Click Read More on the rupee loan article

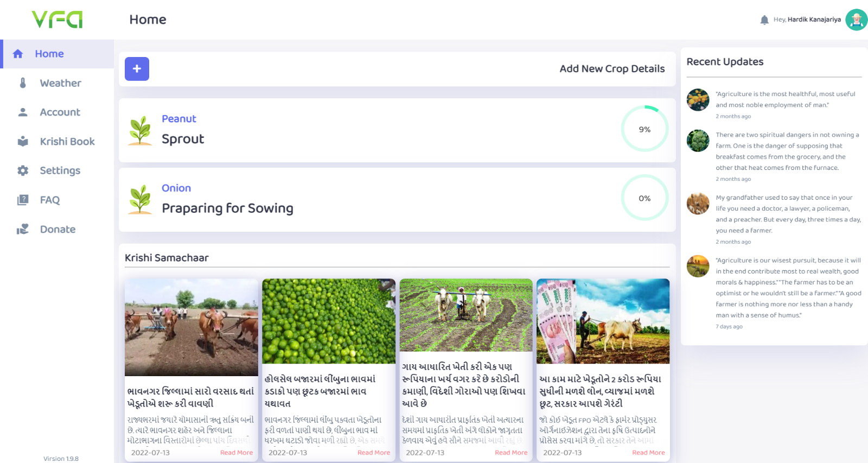[648, 453]
